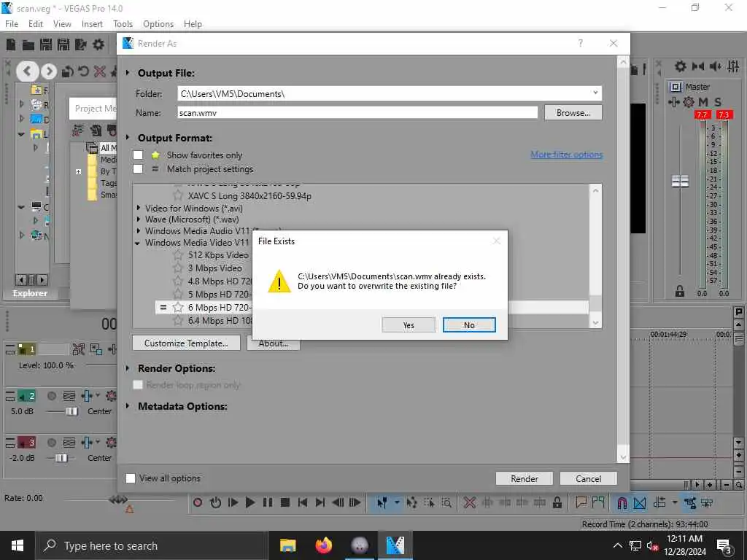This screenshot has width=747, height=560.
Task: Open the File menu
Action: [12, 24]
